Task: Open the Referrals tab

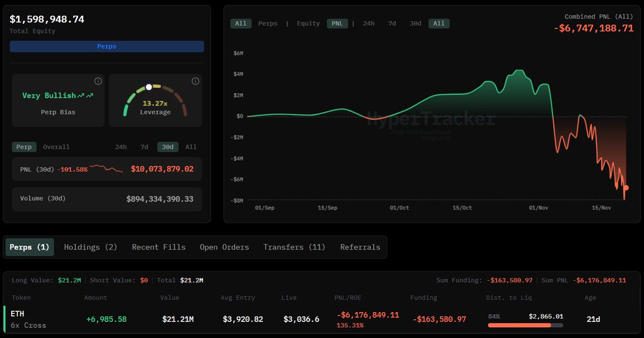Action: (360, 247)
